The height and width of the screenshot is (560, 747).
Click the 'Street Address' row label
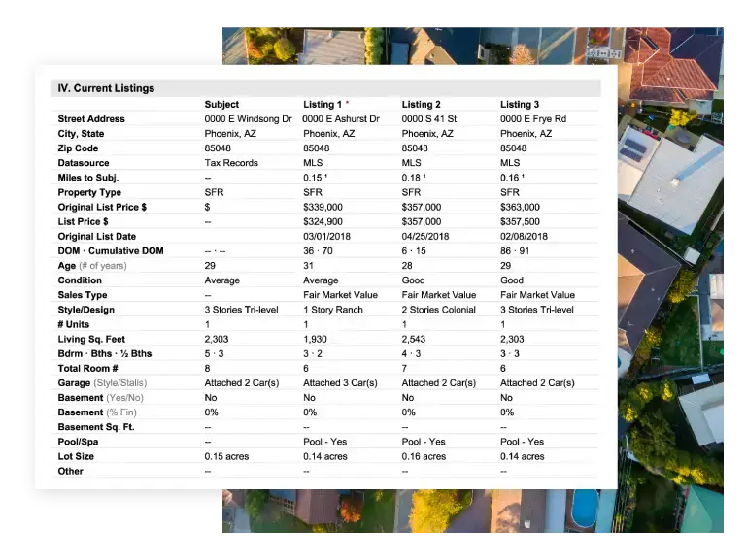point(91,119)
